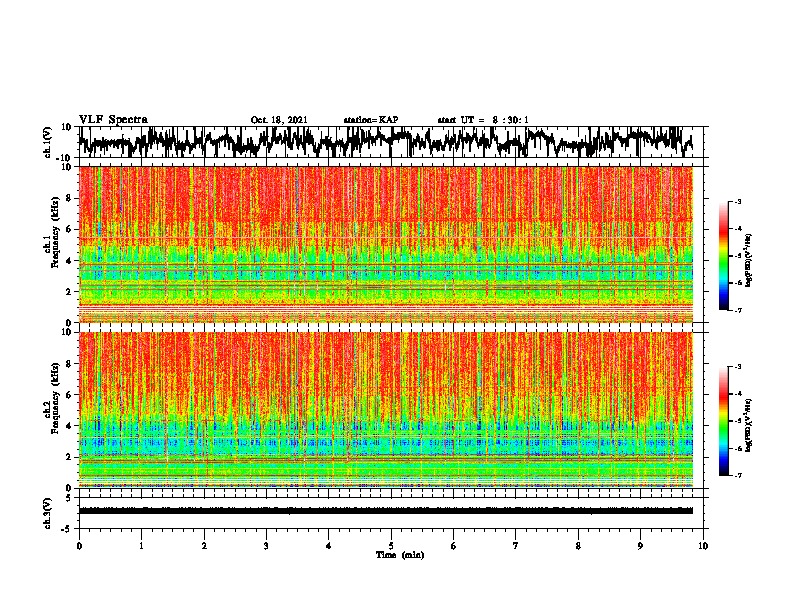Click the 'ch.3(V)' axis label
The width and height of the screenshot is (792, 612).
click(48, 513)
